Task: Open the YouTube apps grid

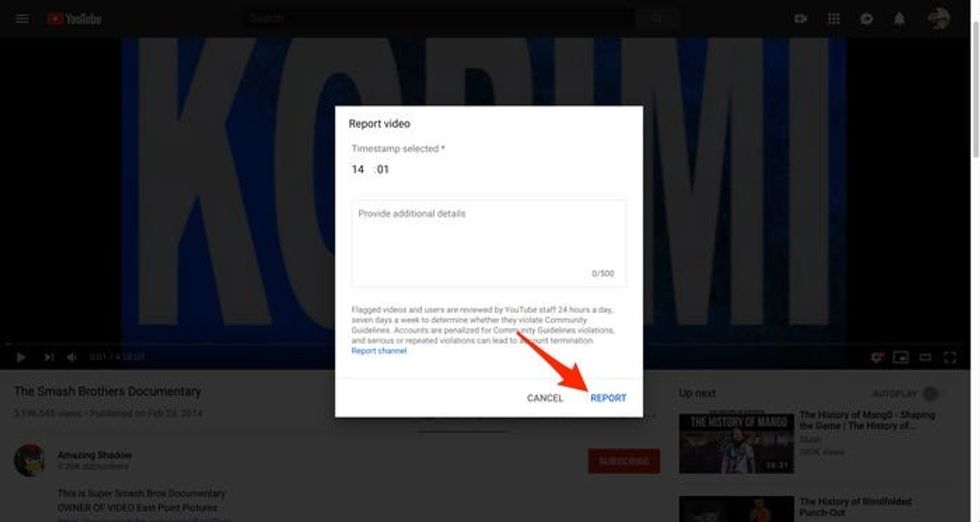Action: coord(833,18)
